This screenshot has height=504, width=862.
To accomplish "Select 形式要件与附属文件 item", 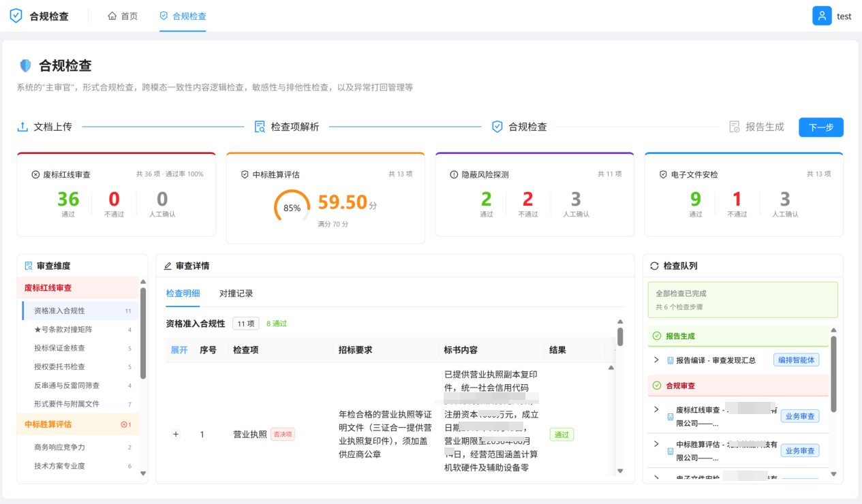I will (80, 404).
